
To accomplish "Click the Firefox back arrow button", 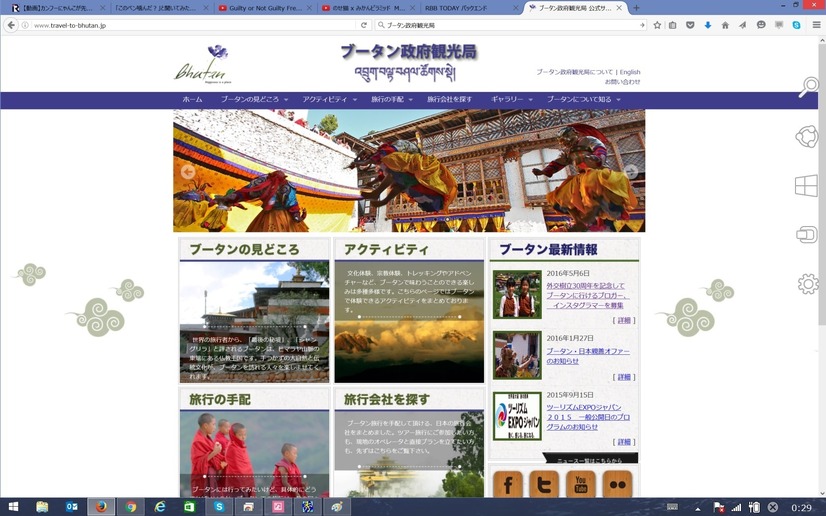I will coord(11,25).
